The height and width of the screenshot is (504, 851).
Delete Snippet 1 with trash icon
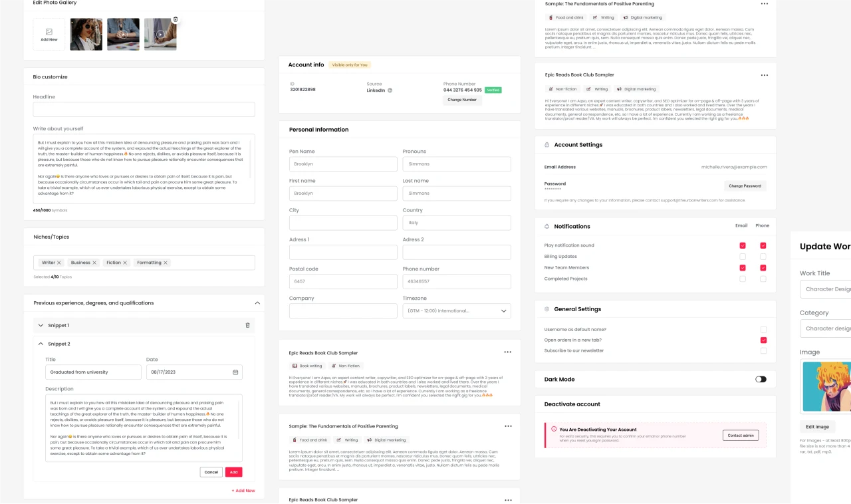coord(248,325)
